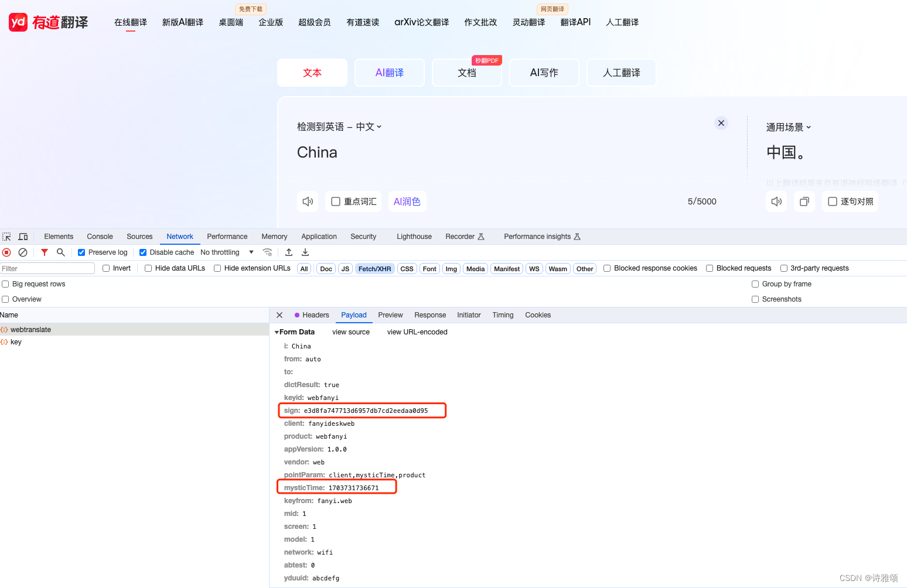Filter requests by Img type
Viewport: 907px width, 588px height.
451,269
